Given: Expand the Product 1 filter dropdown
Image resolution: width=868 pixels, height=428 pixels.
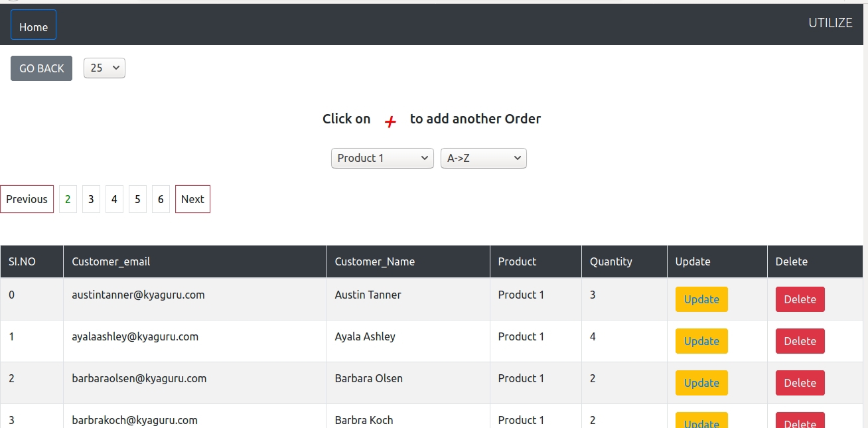Looking at the screenshot, I should pyautogui.click(x=382, y=158).
